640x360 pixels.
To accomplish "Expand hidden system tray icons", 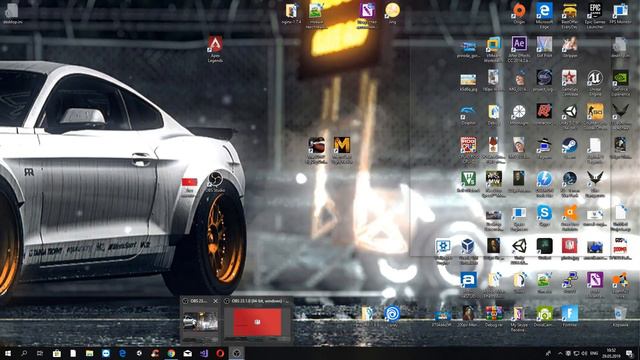I will click(560, 353).
